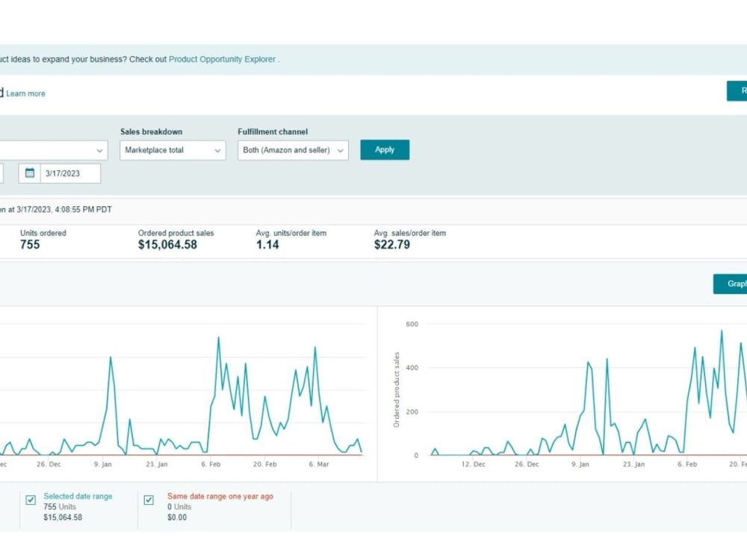Click the 3/17/2023 end date field
This screenshot has width=747, height=560.
pyautogui.click(x=70, y=173)
